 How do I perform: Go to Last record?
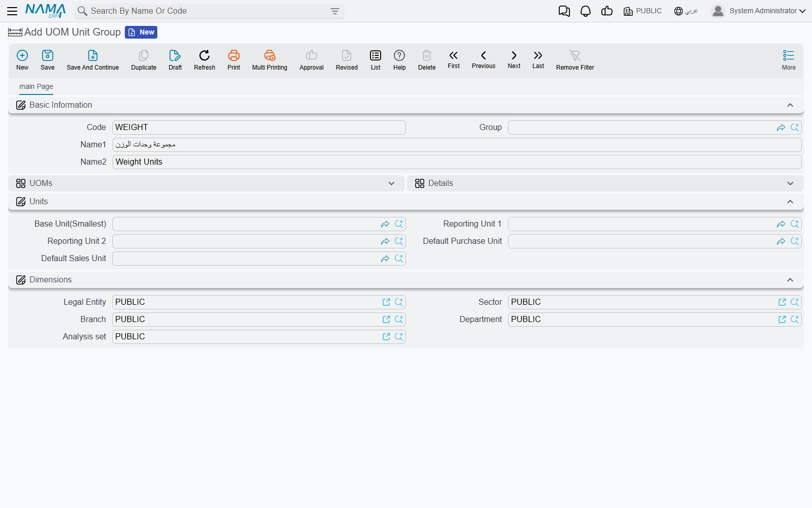(538, 59)
